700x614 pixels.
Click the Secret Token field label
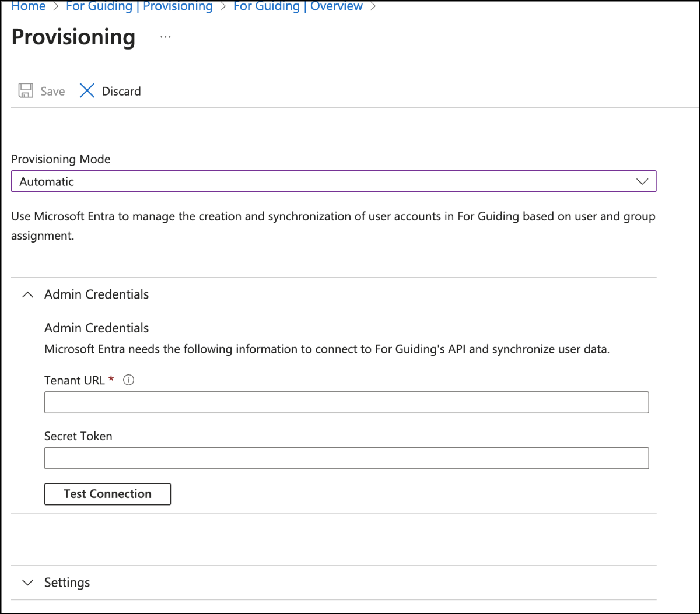tap(78, 436)
